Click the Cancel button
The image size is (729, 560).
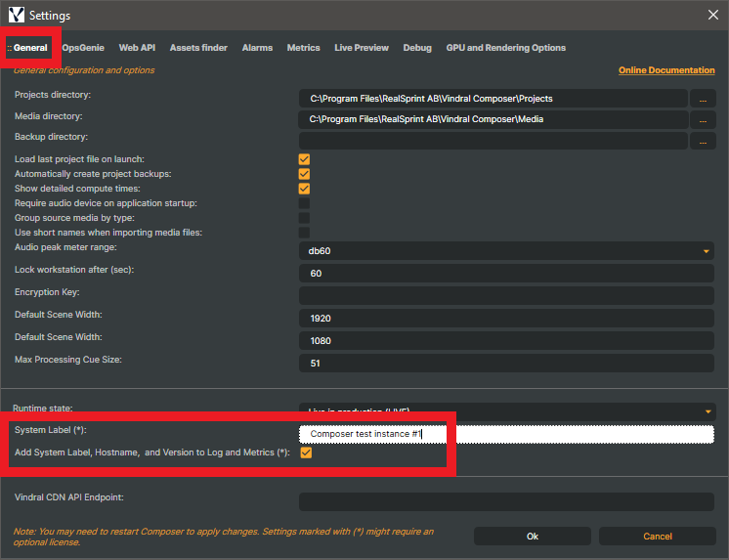click(x=658, y=537)
